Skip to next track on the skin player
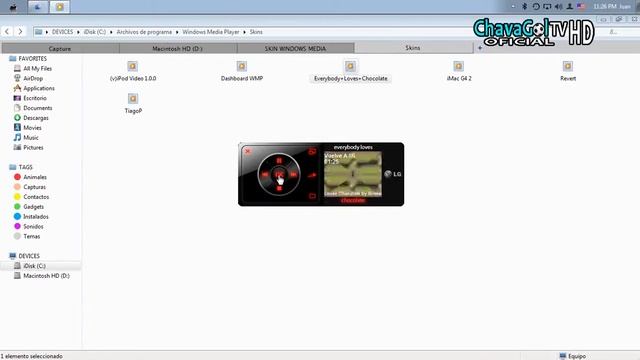640x360 pixels. 293,174
